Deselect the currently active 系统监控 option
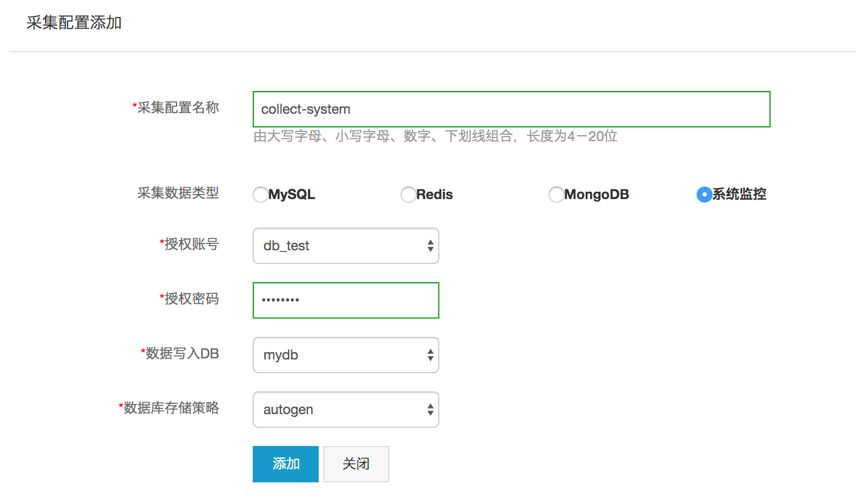The image size is (856, 504). 703,194
